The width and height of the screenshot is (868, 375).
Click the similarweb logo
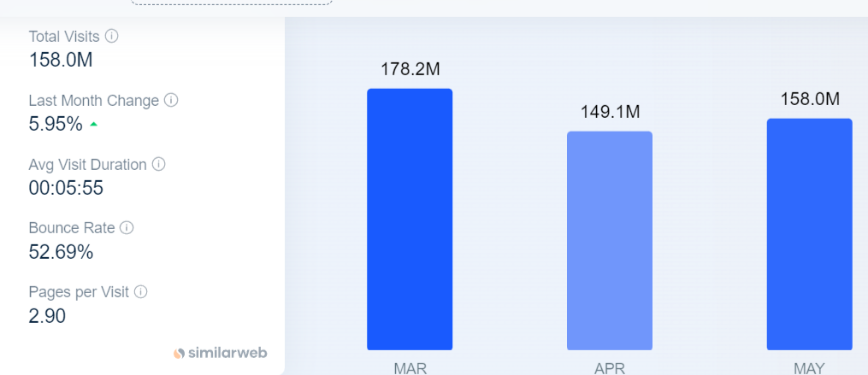(x=220, y=353)
